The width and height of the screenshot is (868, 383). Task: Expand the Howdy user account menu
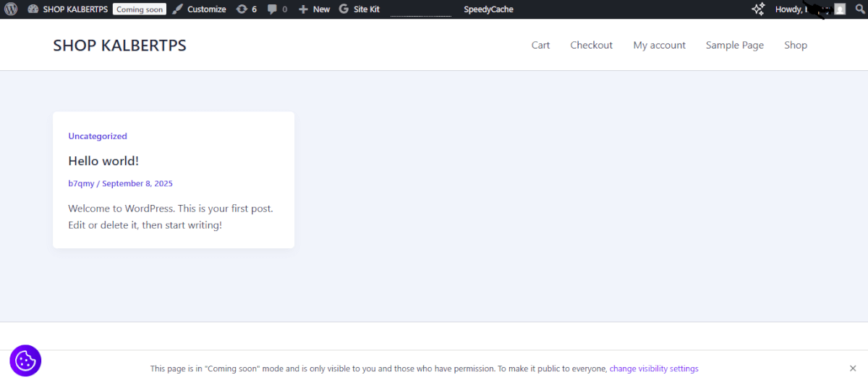coord(799,9)
